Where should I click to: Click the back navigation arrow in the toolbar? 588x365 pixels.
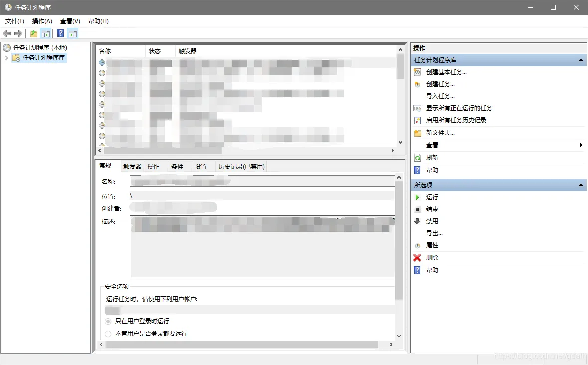click(7, 33)
